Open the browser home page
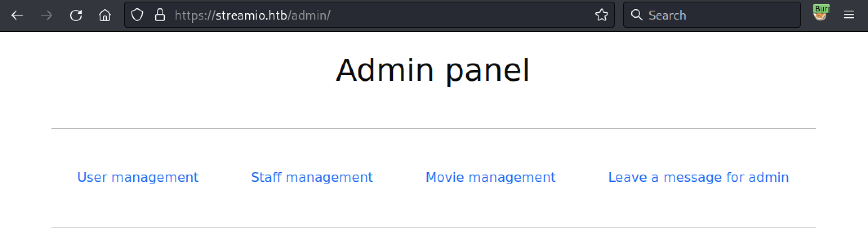Image resolution: width=868 pixels, height=252 pixels. 105,15
